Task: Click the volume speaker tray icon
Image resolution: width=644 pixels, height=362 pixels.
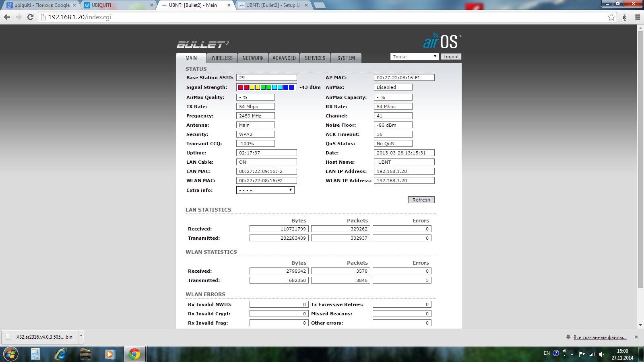Action: 601,354
